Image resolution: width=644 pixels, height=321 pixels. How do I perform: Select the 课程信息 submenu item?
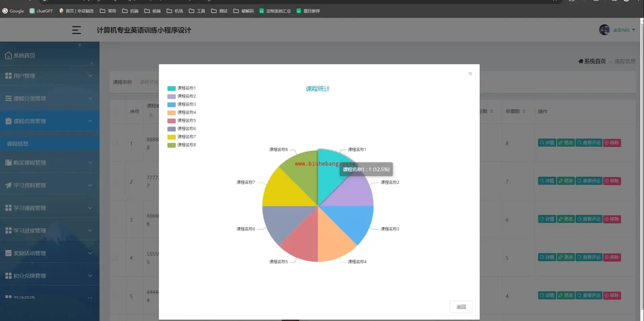18,144
